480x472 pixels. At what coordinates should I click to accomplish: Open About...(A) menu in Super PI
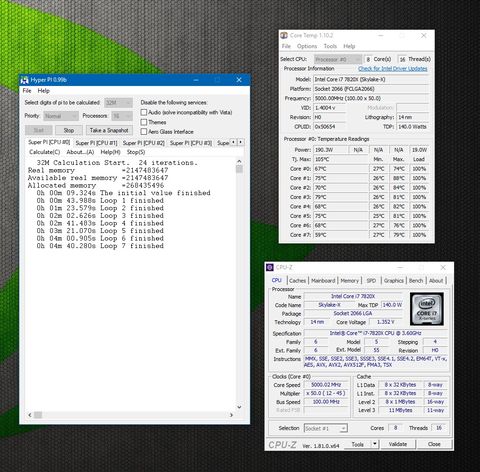click(80, 152)
